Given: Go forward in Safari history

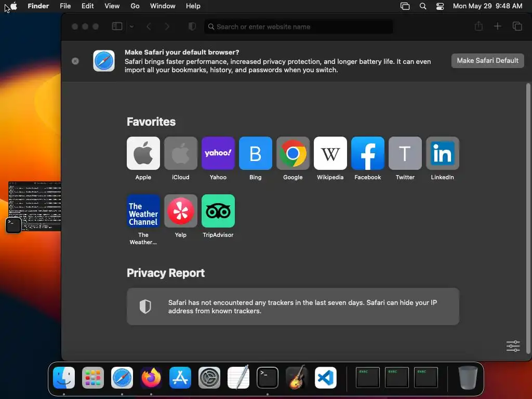Looking at the screenshot, I should pyautogui.click(x=167, y=26).
